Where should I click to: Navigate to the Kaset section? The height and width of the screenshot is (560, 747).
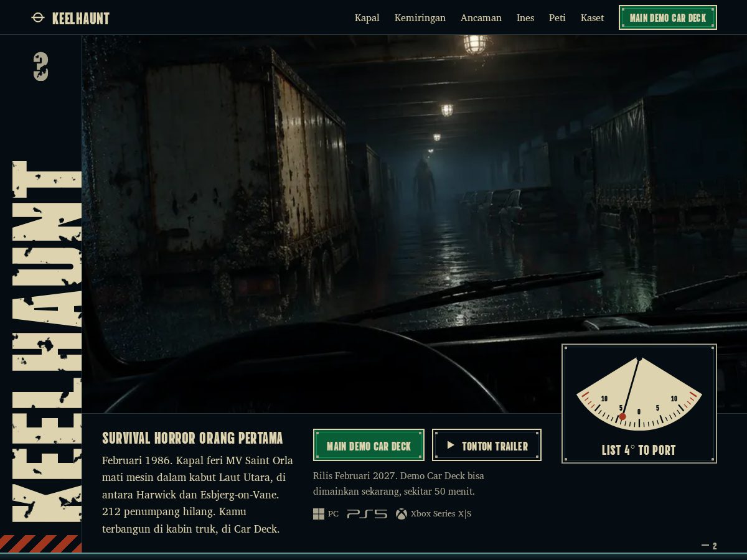pos(592,18)
